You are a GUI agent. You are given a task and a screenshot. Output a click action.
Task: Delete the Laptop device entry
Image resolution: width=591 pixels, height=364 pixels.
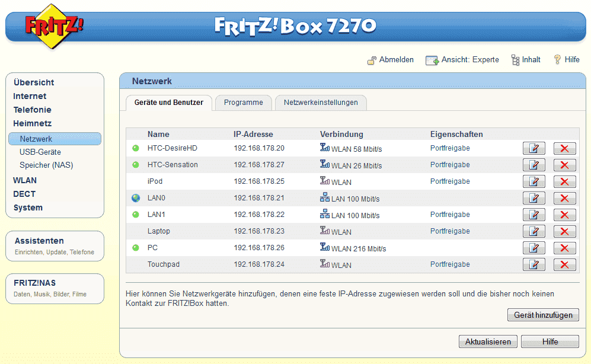pos(564,231)
